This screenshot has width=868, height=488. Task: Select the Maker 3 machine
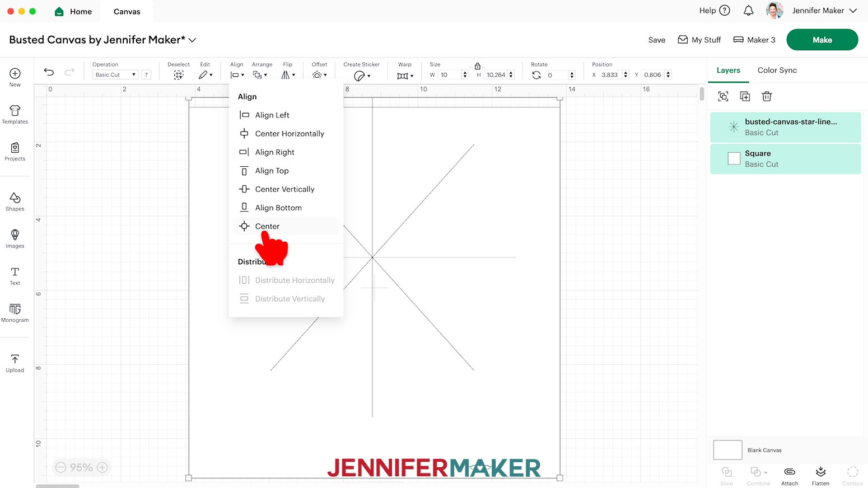point(754,40)
